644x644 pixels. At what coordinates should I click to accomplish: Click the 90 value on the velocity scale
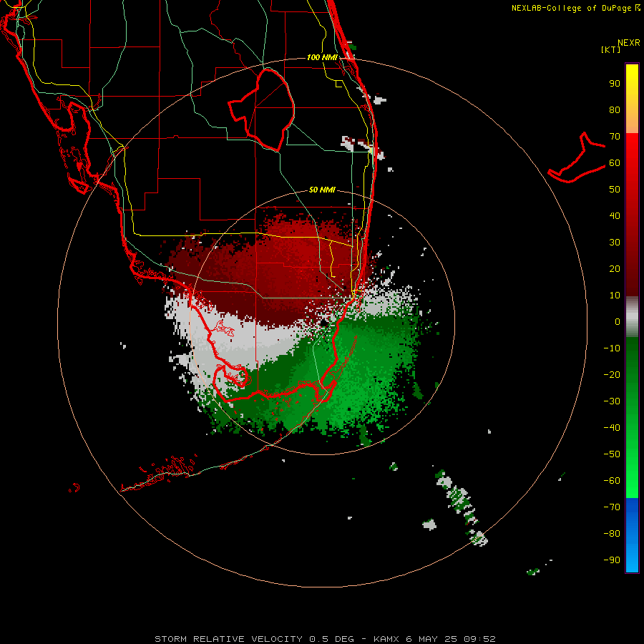pos(615,84)
